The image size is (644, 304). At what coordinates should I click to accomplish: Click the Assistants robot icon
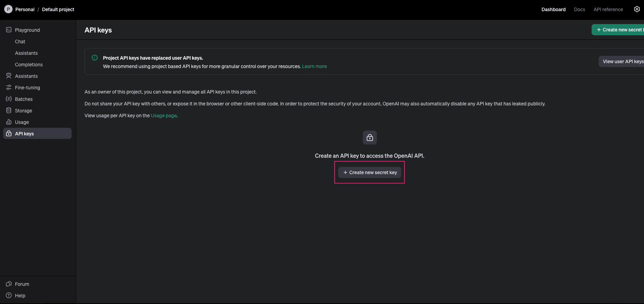coord(9,76)
